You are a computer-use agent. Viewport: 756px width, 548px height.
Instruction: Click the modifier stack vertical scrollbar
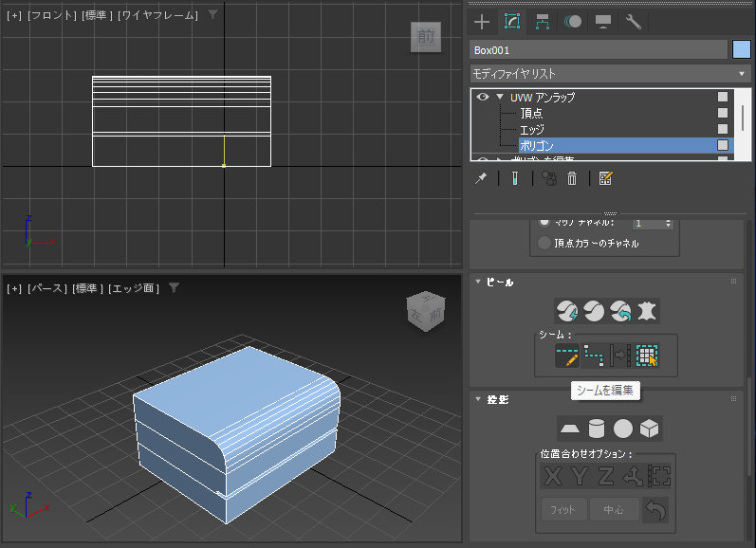pyautogui.click(x=743, y=119)
